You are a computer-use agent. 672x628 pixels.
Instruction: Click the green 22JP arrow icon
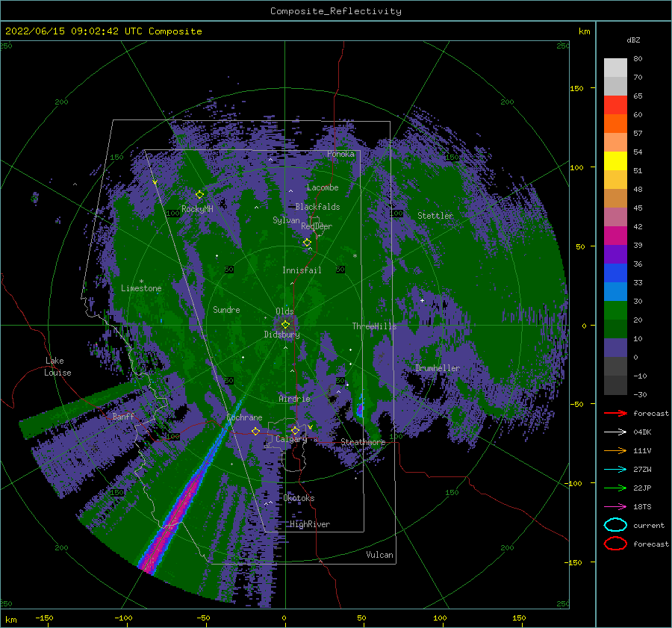click(x=615, y=488)
